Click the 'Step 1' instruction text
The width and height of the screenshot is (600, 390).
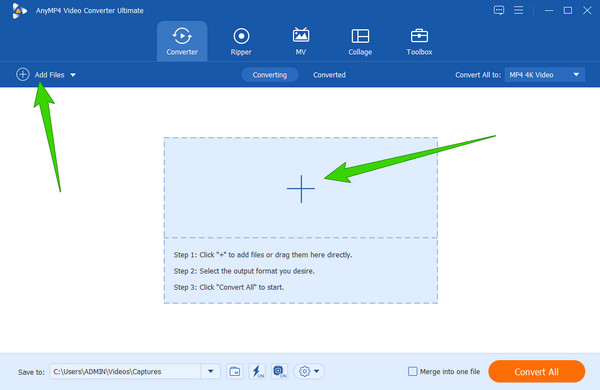(263, 255)
